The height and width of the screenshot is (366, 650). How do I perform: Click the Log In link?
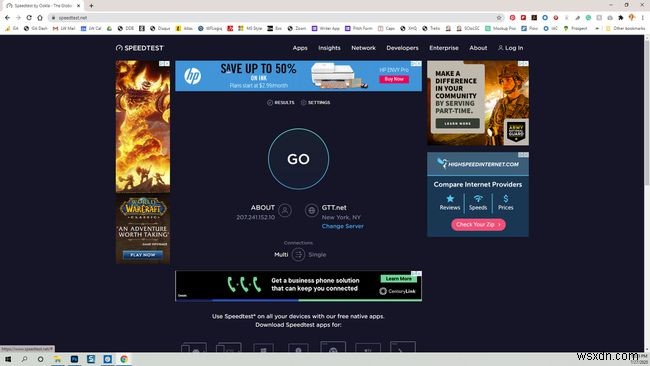pos(510,48)
